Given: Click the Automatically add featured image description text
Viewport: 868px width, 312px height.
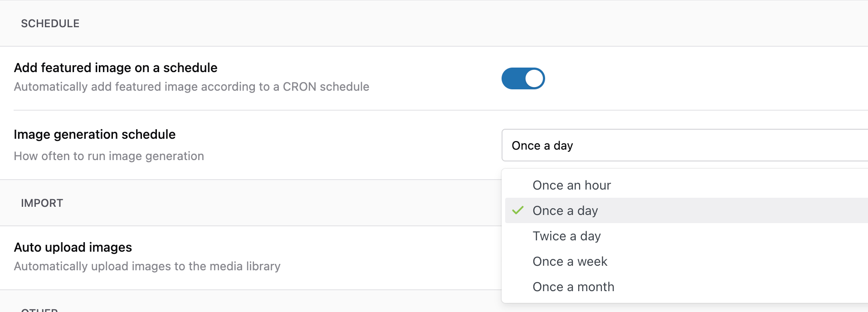Looking at the screenshot, I should [191, 87].
